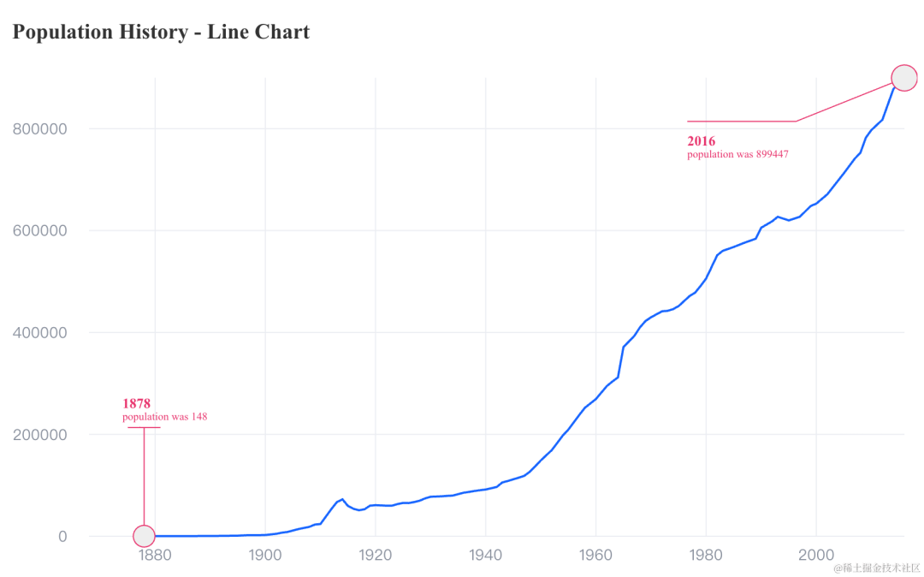Select the 'population was 148' annotation text
Viewport: 924px width, 577px height.
(165, 417)
